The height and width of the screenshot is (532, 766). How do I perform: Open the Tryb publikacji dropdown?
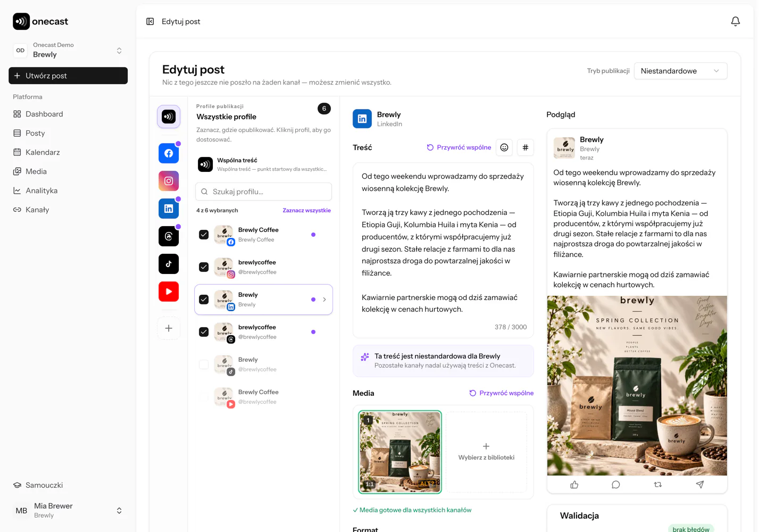(x=680, y=71)
